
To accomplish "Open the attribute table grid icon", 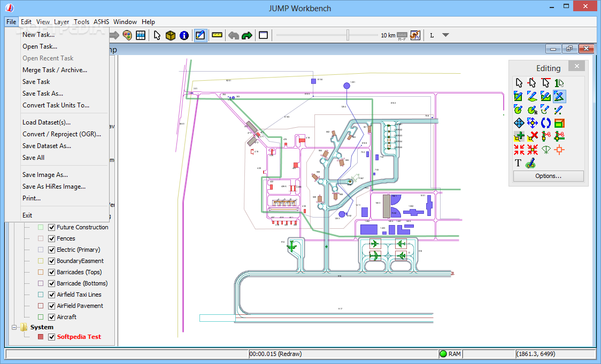I will (x=141, y=35).
